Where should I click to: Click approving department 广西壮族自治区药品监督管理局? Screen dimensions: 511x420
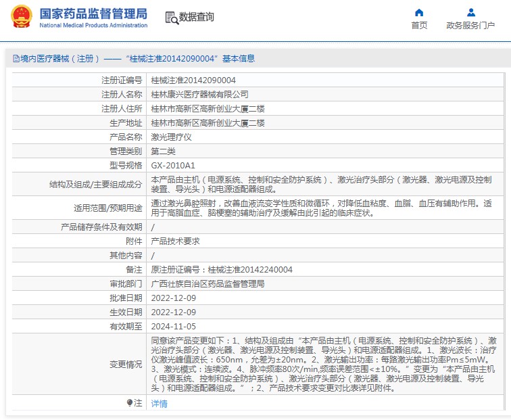208,284
